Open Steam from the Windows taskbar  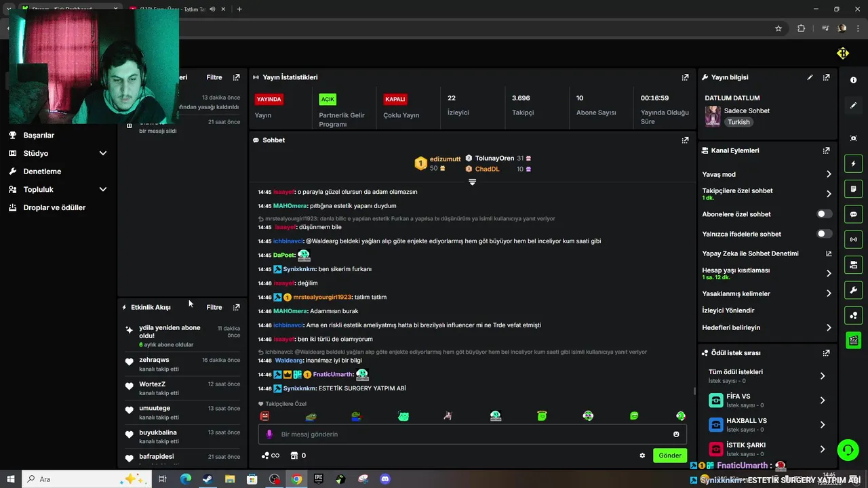click(208, 479)
